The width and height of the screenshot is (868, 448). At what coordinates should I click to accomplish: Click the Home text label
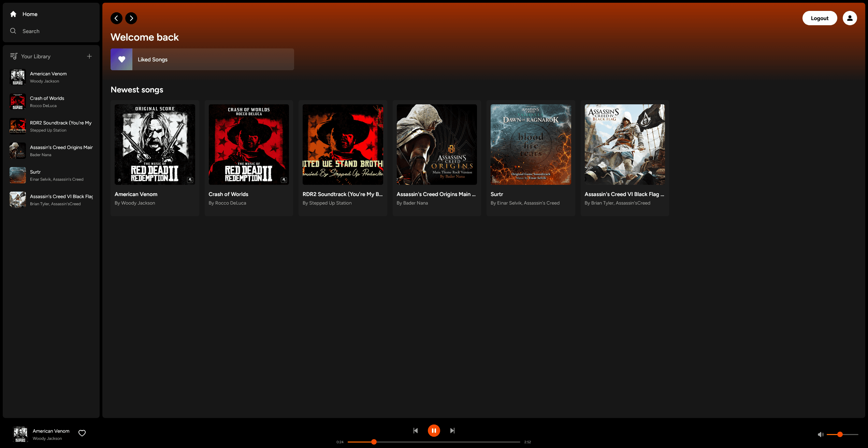point(30,14)
